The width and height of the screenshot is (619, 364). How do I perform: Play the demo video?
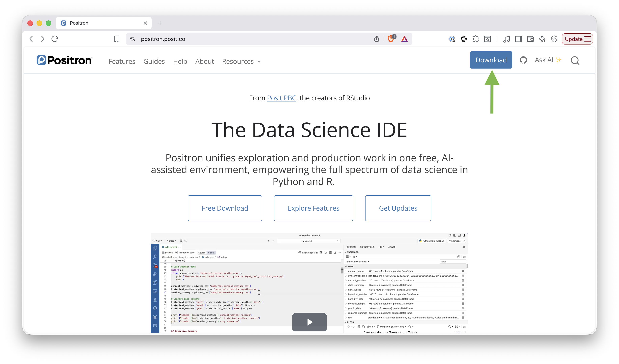coord(309,322)
